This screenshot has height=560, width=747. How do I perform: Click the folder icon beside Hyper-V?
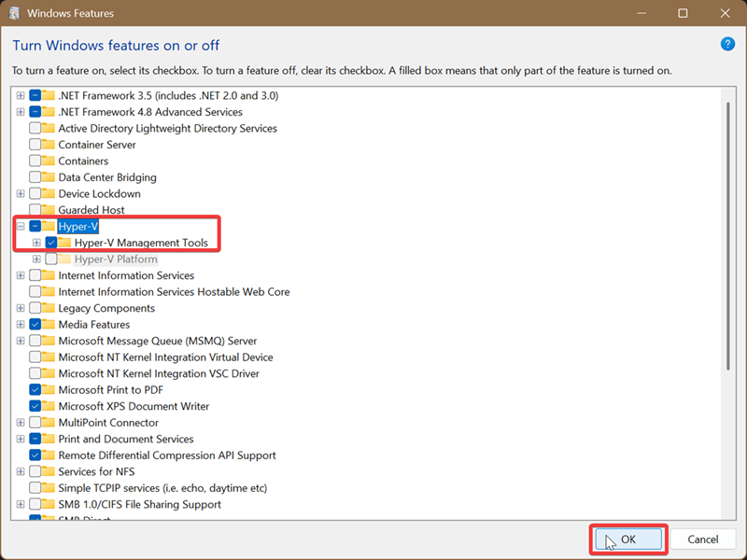coord(49,226)
